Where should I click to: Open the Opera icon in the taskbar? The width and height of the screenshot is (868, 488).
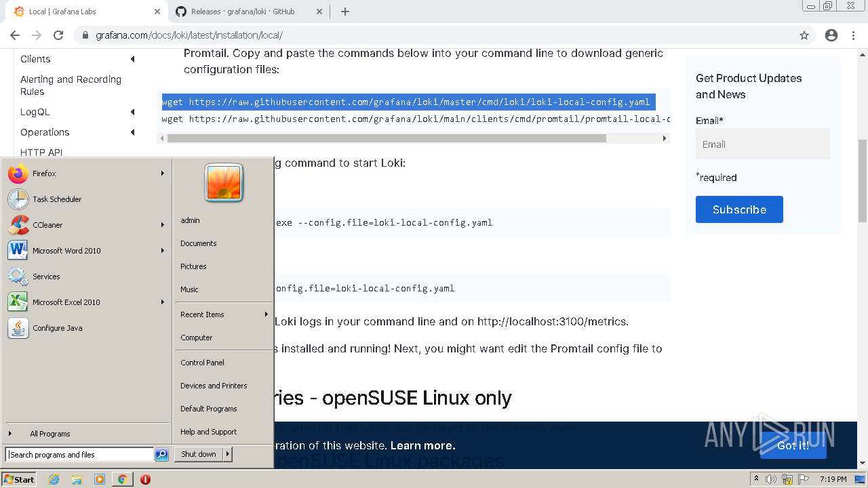pyautogui.click(x=145, y=479)
